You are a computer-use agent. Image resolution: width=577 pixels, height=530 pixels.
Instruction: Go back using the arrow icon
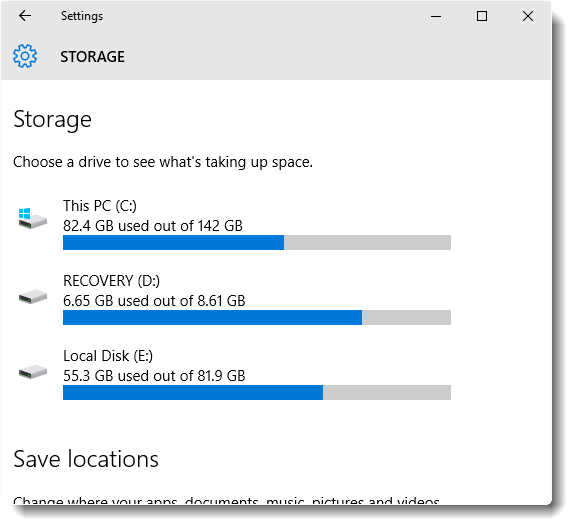tap(25, 16)
